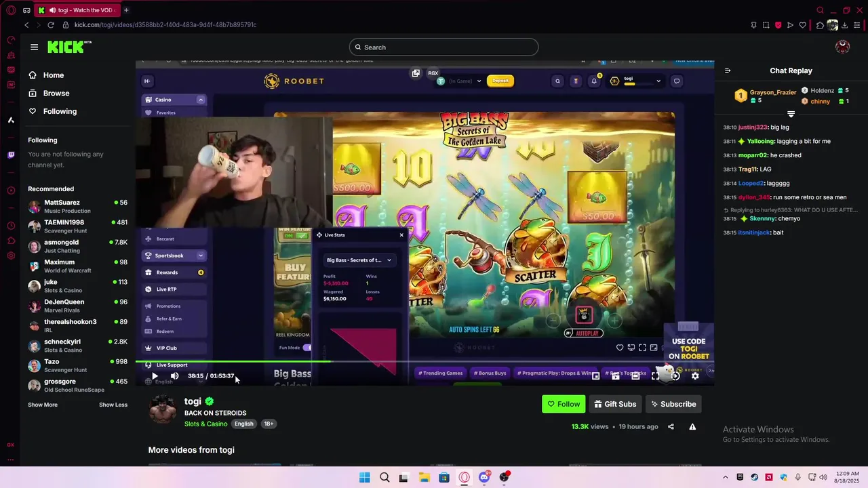The image size is (868, 488).
Task: Open the MattSuarez recommended channel
Action: [77, 207]
